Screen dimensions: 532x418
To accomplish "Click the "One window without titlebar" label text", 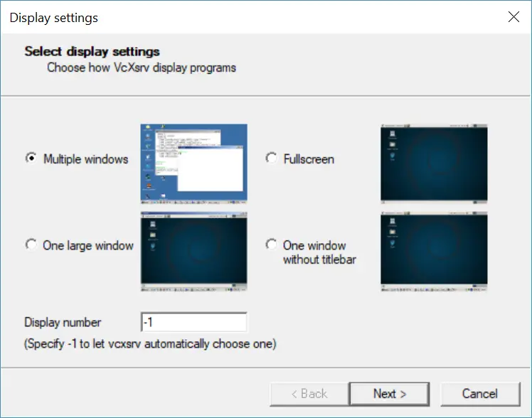I will (x=319, y=252).
